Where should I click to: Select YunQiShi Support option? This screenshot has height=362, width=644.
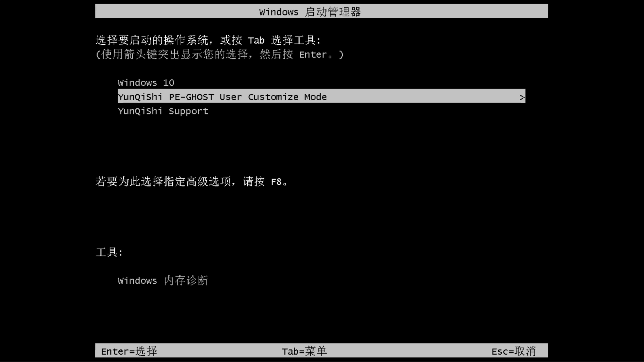pyautogui.click(x=163, y=111)
